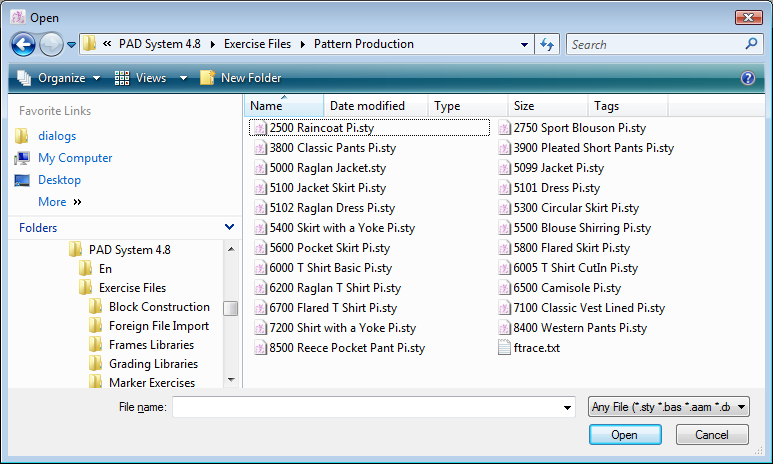Open My Computer from Favorite Links
The width and height of the screenshot is (773, 464).
75,158
